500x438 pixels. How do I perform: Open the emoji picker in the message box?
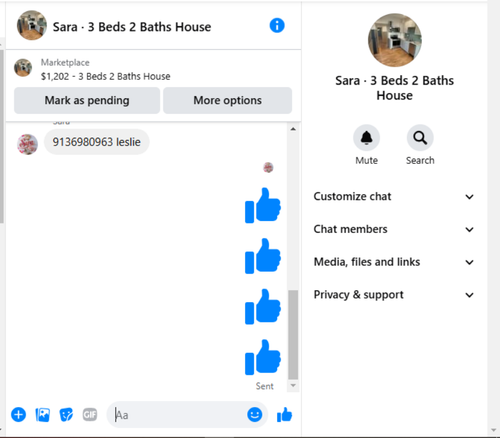coord(255,415)
